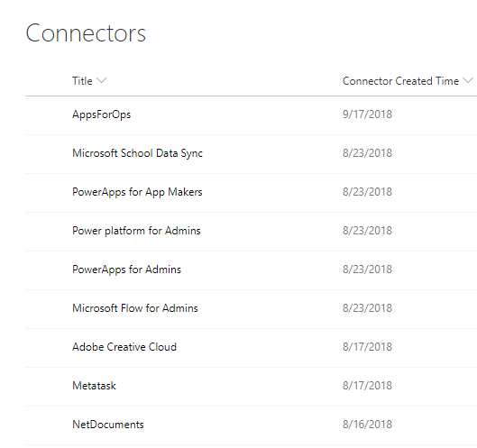This screenshot has height=448, width=477.
Task: Select the created date of PowerApps for Admins
Action: [x=367, y=270]
